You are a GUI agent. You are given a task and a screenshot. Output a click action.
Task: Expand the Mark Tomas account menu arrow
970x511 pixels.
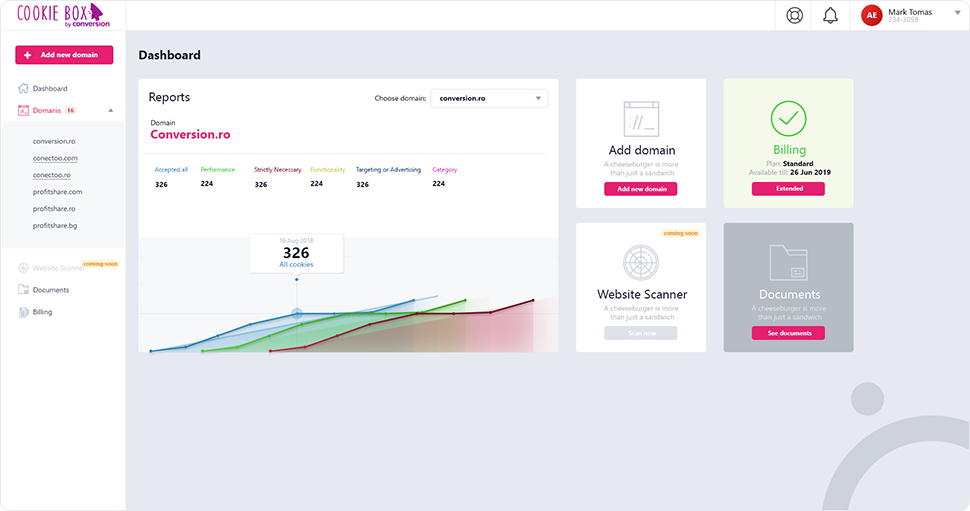click(958, 12)
